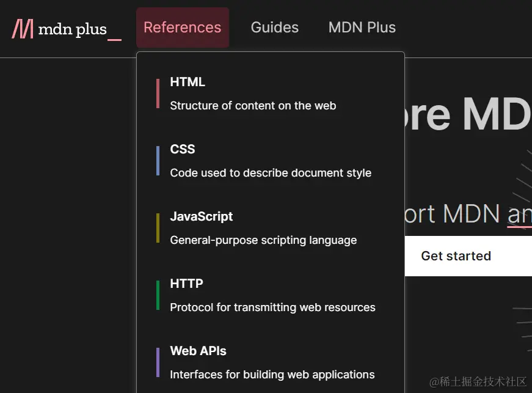Select HTML in References dropdown

(x=188, y=82)
